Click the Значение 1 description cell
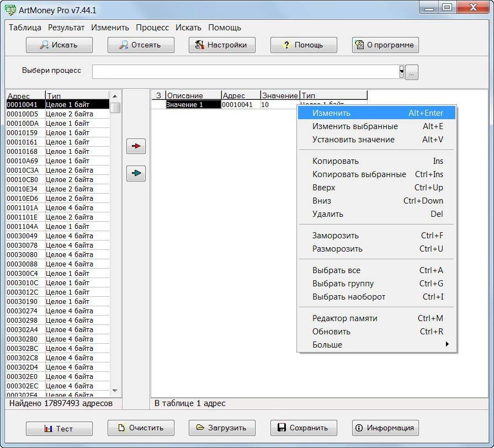The width and height of the screenshot is (494, 448). (x=193, y=104)
